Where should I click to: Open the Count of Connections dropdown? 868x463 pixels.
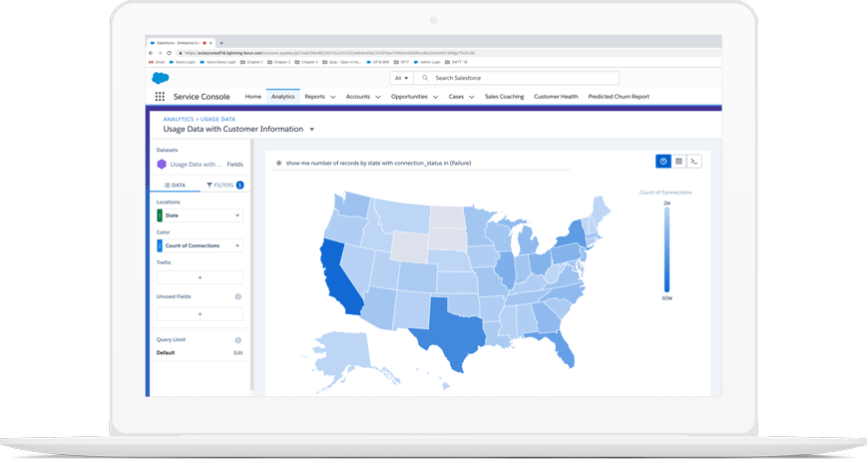point(236,245)
